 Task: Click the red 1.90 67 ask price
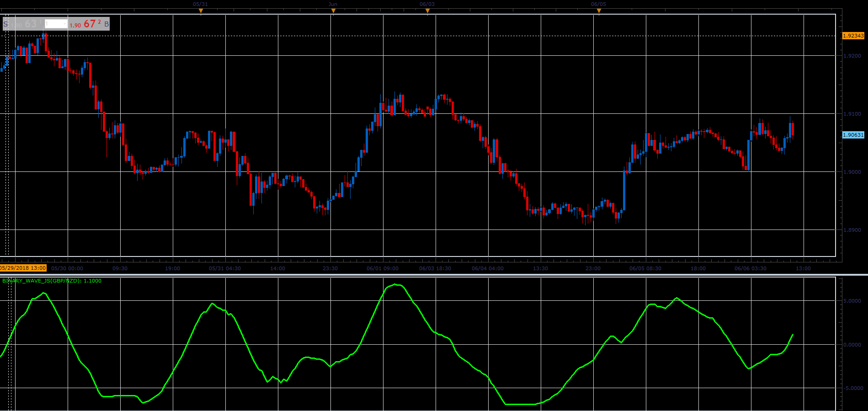click(85, 24)
